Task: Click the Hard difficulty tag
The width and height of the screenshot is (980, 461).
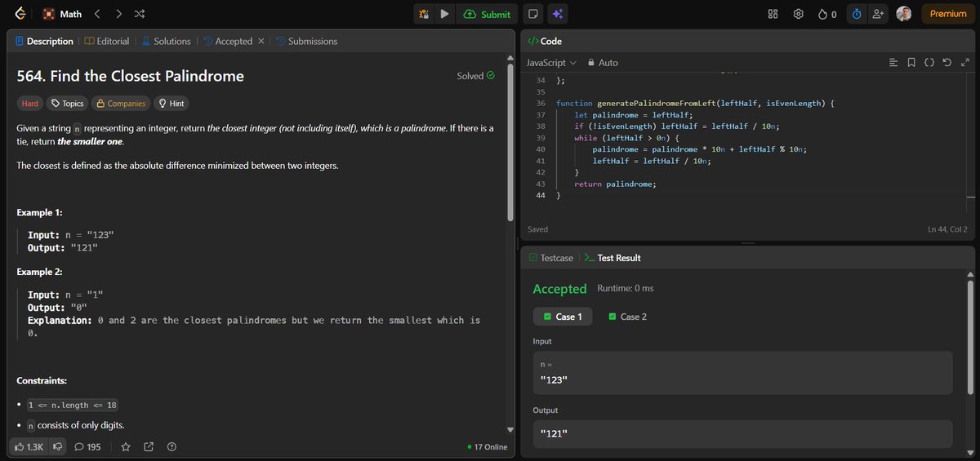Action: tap(29, 104)
